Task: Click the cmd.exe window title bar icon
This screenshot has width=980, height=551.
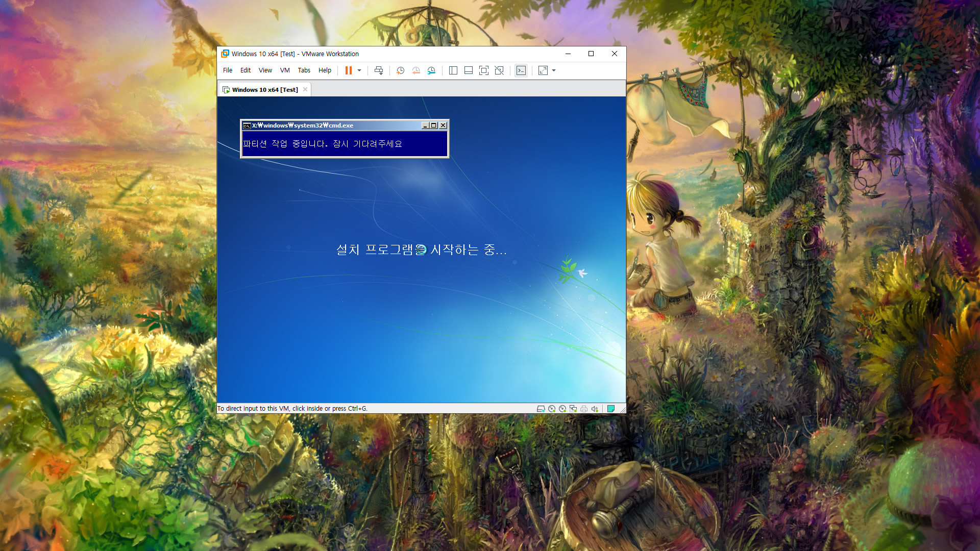Action: pyautogui.click(x=247, y=126)
